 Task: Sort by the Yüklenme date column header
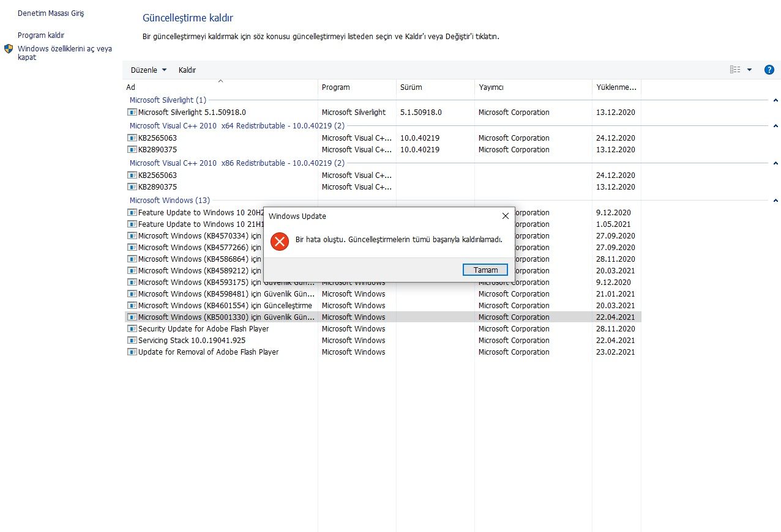616,87
